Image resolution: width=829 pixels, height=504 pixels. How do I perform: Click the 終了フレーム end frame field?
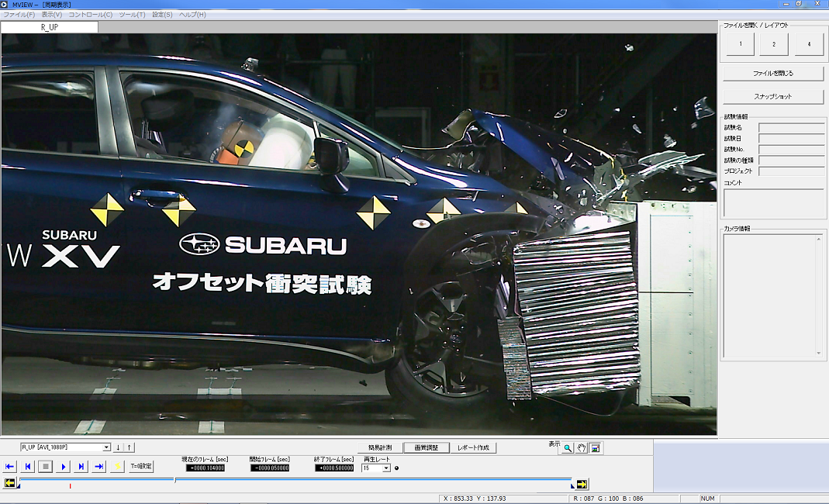tap(334, 468)
